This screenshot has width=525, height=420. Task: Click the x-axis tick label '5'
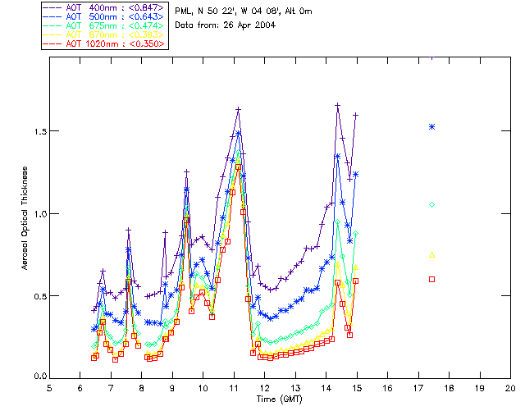(49, 388)
